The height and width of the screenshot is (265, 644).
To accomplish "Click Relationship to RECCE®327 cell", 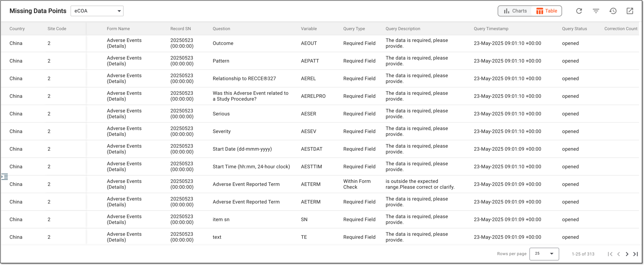I will click(x=244, y=78).
